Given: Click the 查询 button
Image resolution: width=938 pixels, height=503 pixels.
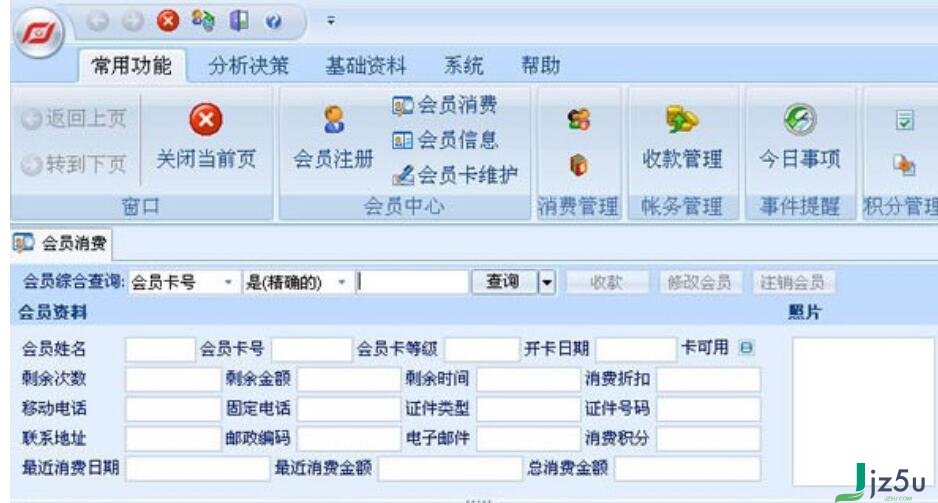Looking at the screenshot, I should coord(502,282).
